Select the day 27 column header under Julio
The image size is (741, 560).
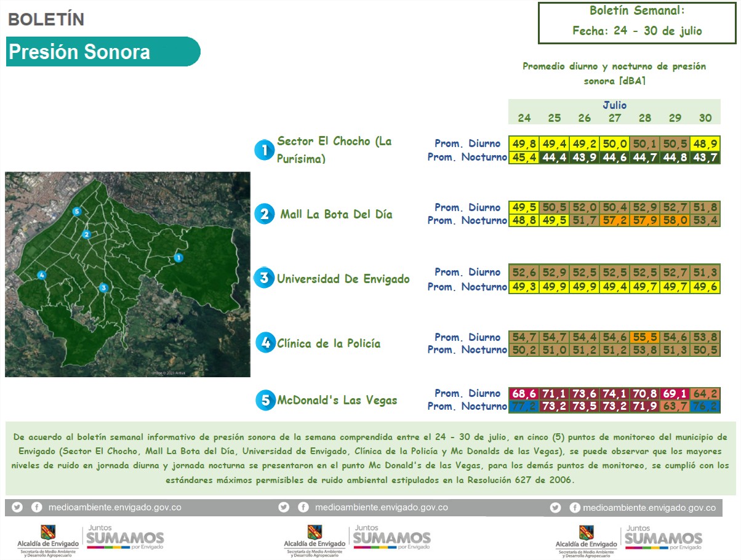(x=615, y=118)
